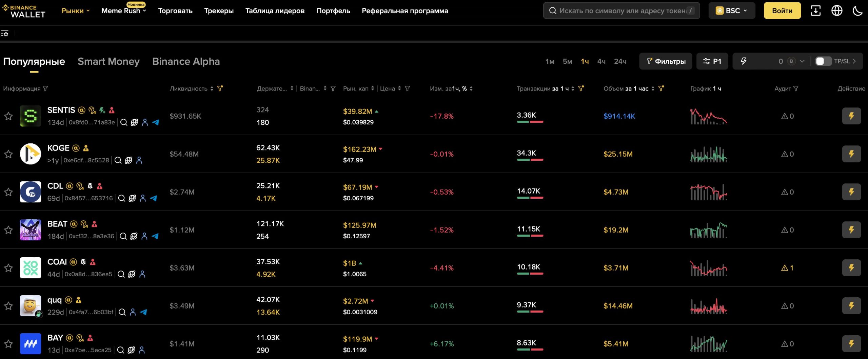The width and height of the screenshot is (868, 359).
Task: Click the quick-buy lightning icon for SENTIS
Action: (x=851, y=116)
